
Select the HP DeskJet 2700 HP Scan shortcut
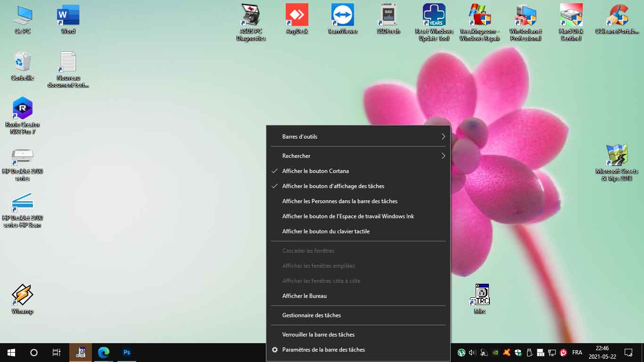(x=23, y=211)
